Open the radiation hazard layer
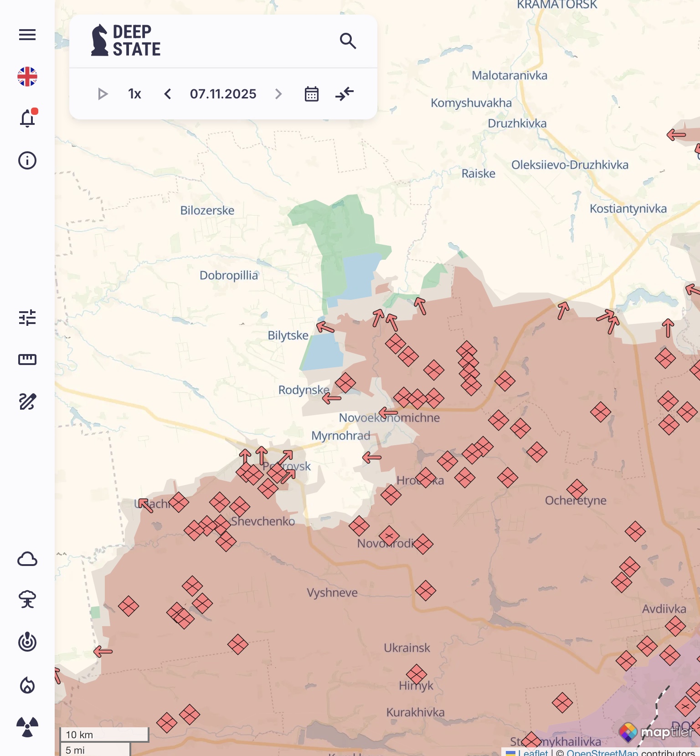 point(27,727)
